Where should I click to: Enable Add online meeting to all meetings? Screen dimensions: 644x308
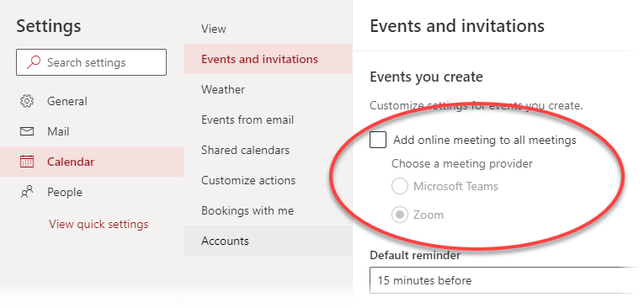pos(378,140)
